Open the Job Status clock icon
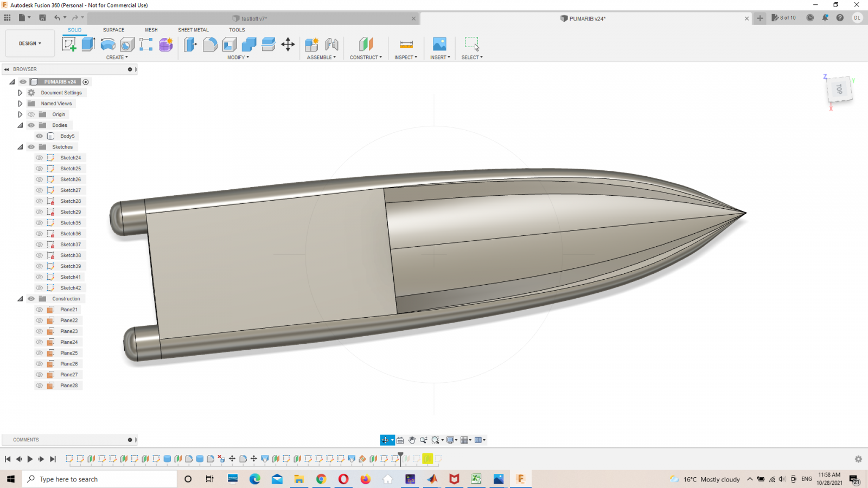868x488 pixels. pyautogui.click(x=810, y=18)
